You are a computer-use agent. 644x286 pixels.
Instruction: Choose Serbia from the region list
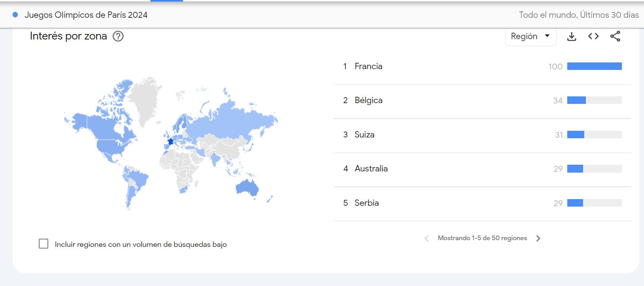point(366,203)
